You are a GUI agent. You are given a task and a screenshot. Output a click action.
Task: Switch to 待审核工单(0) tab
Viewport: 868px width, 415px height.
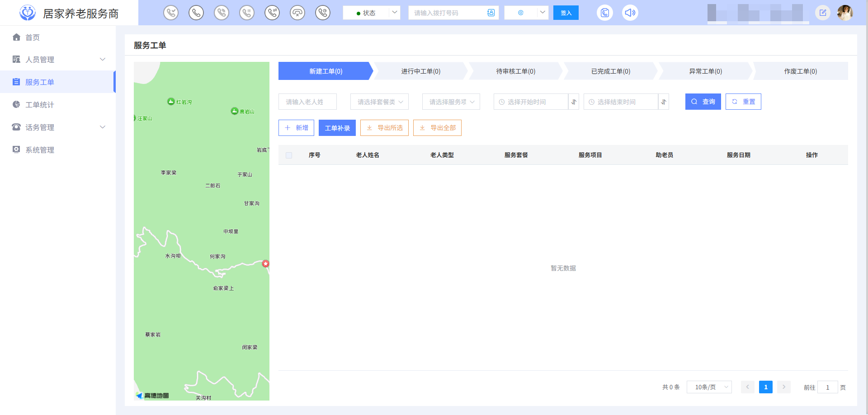(516, 71)
